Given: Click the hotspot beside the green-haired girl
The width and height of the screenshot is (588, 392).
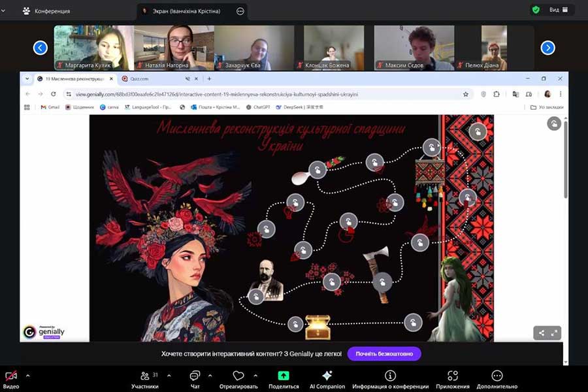Looking at the screenshot, I should [413, 322].
